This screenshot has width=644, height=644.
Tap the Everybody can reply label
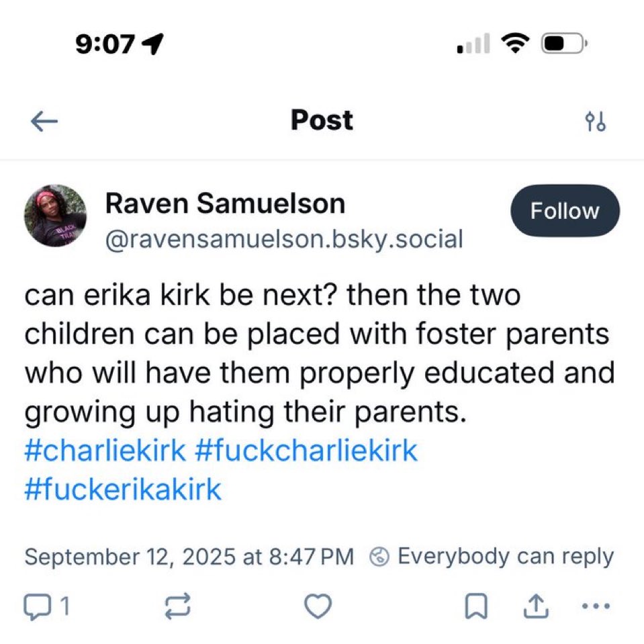(506, 557)
